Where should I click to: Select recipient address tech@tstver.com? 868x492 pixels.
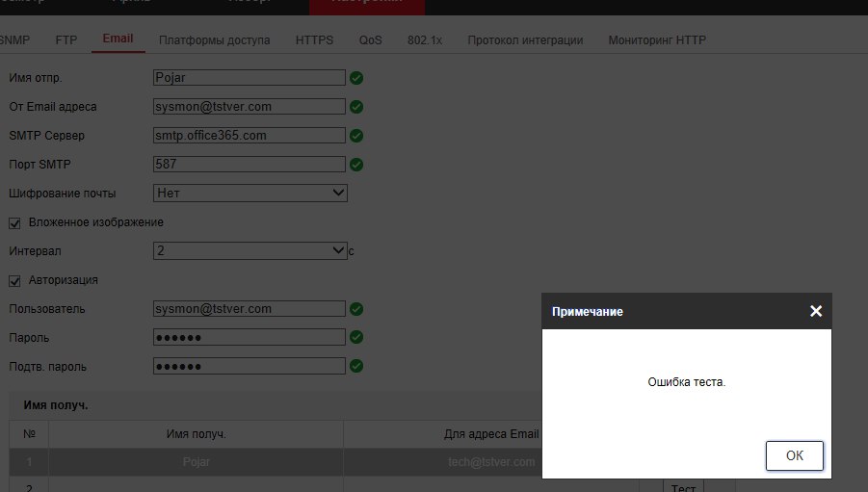[491, 462]
